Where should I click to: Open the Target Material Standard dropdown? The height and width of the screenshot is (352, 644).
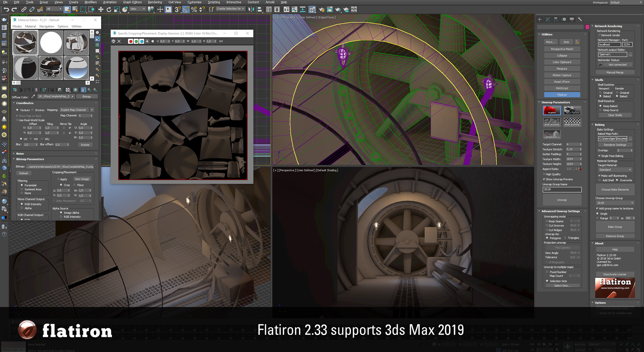pos(615,170)
